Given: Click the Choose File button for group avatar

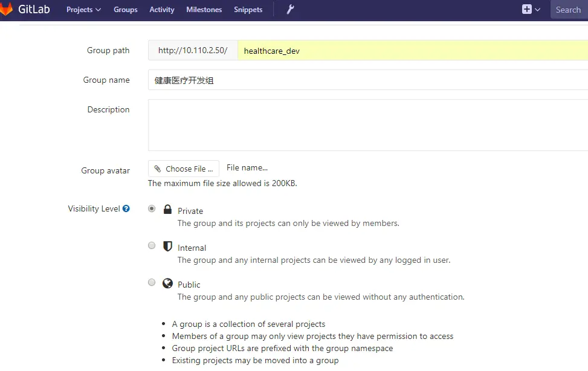Looking at the screenshot, I should [x=183, y=168].
